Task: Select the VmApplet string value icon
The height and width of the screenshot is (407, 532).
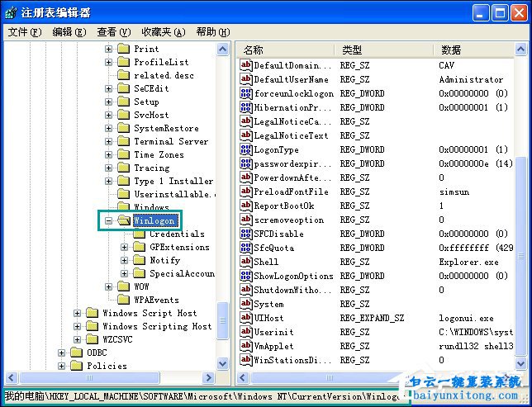Action: (x=246, y=346)
